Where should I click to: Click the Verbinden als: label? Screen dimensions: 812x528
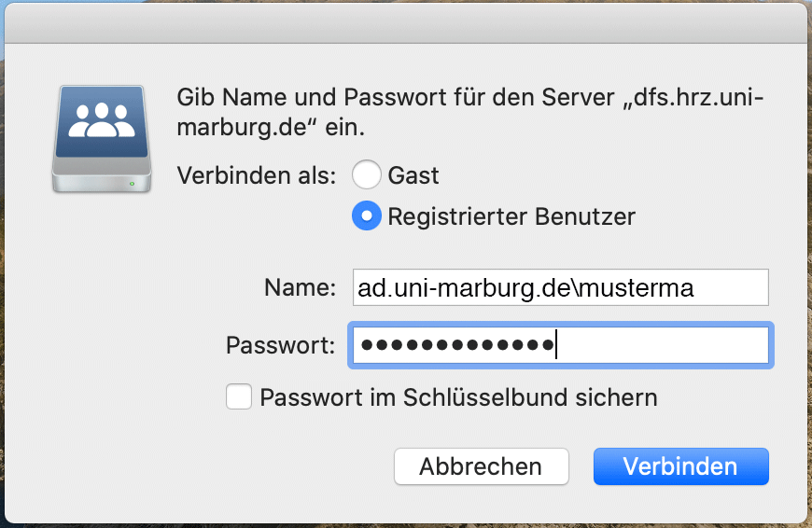(x=257, y=175)
